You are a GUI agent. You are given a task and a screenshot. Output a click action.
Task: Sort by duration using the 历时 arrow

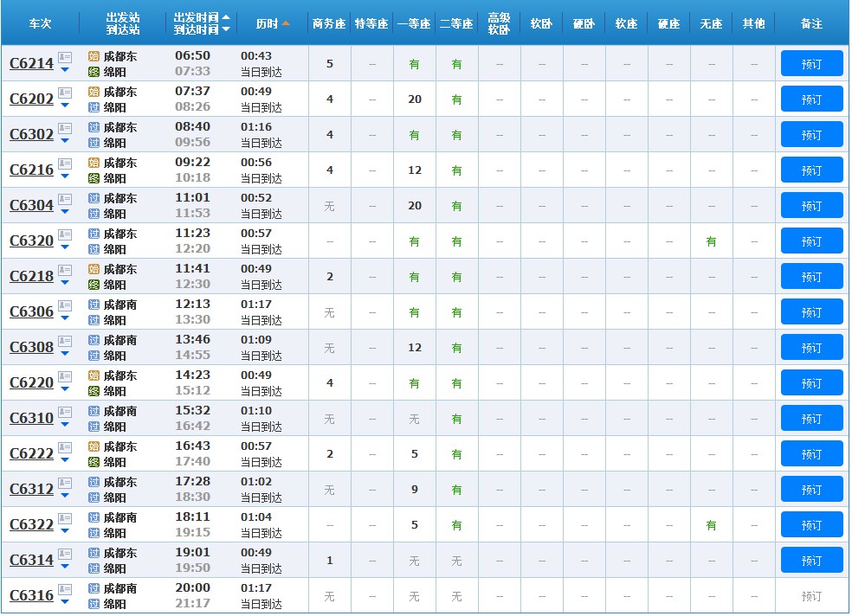click(x=286, y=23)
